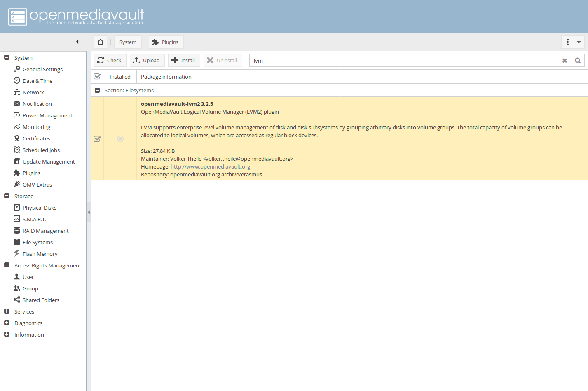The height and width of the screenshot is (391, 588).
Task: Open Plugins puzzle icon in sidebar
Action: coord(17,173)
